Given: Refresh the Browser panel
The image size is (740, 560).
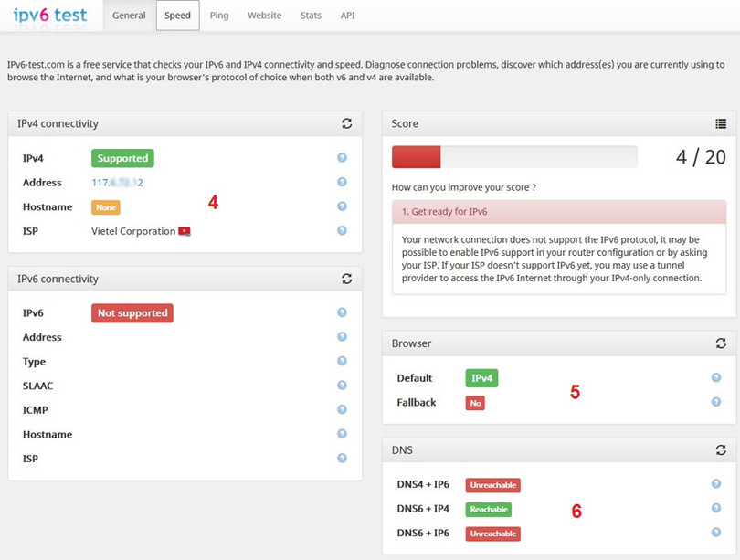Looking at the screenshot, I should click(721, 343).
